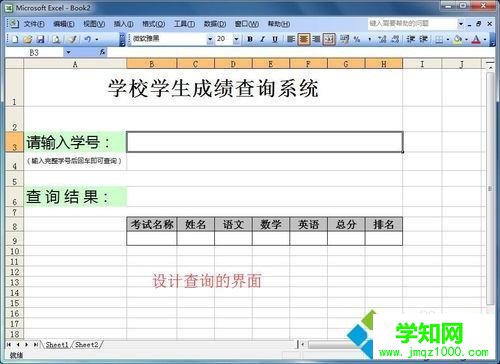Open the Borders dropdown arrow

coord(448,39)
